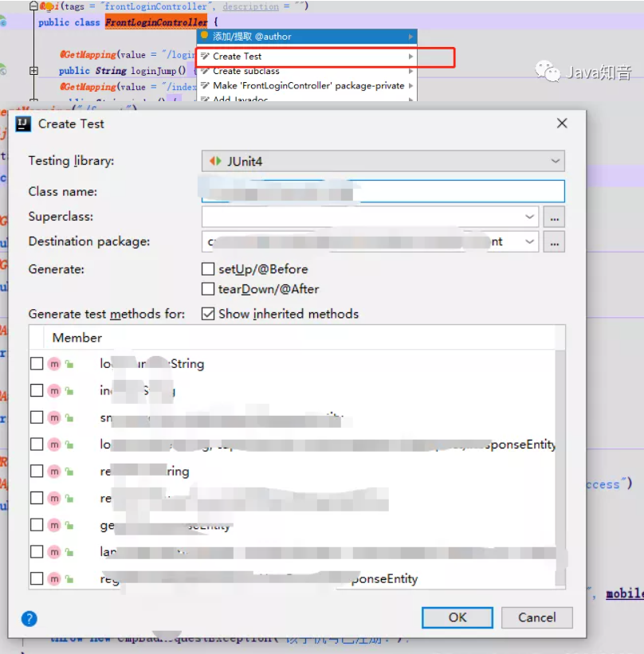Screen dimensions: 644x654
Task: Choose Make 'FrontLoginController' package-private
Action: (307, 86)
